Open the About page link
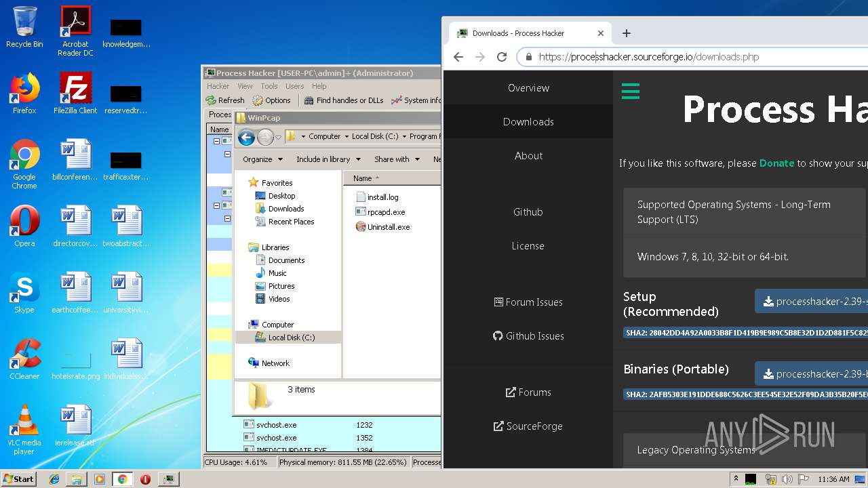 (528, 156)
